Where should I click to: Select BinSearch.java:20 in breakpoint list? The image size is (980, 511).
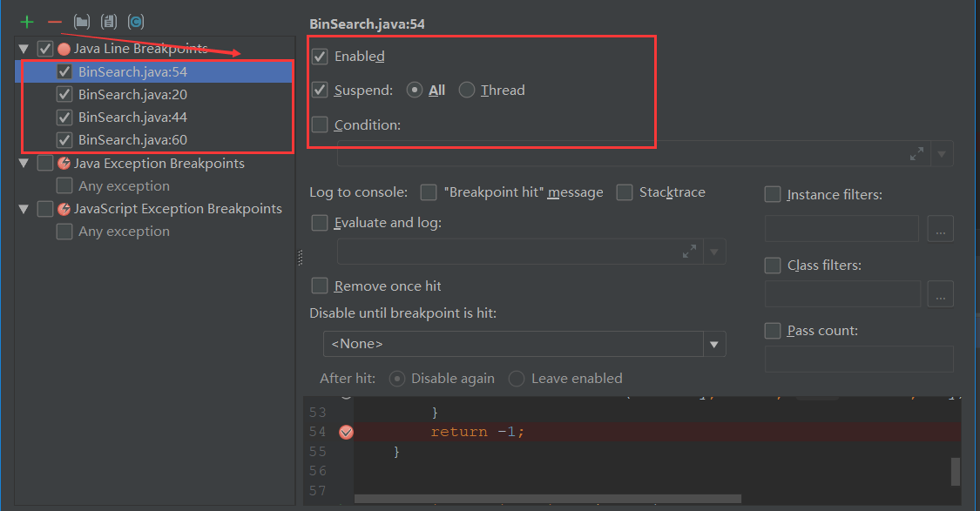132,94
